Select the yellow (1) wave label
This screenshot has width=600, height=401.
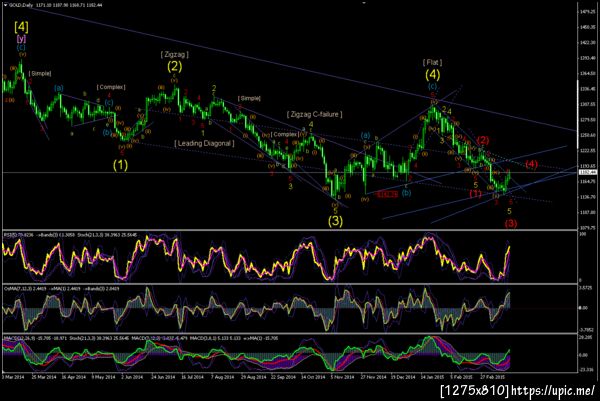point(120,165)
